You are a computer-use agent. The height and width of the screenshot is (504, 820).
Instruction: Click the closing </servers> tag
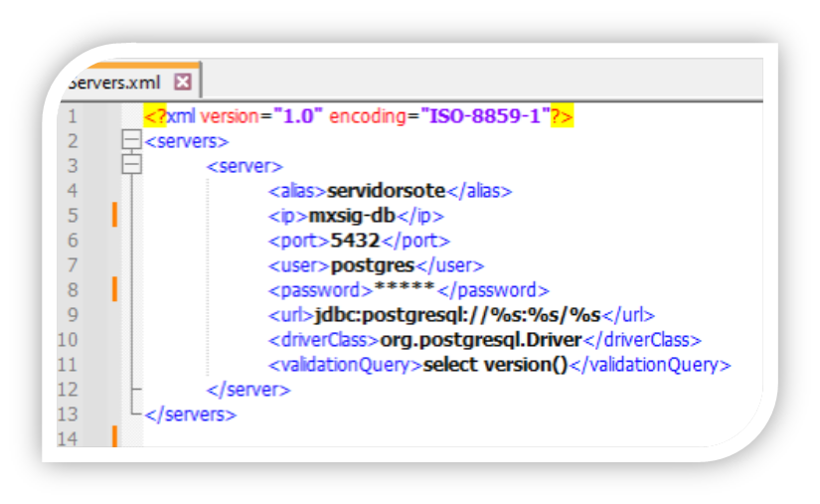coord(191,414)
